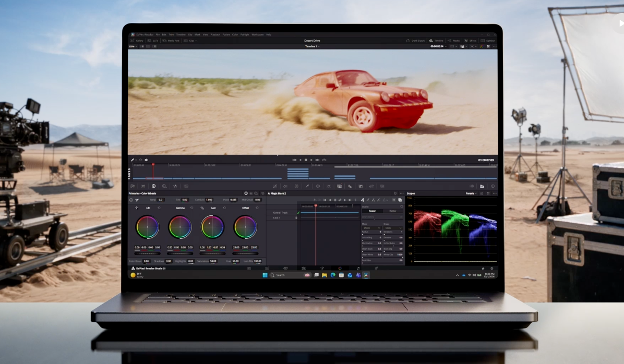Open the Magic Mask options ellipsis menu

point(402,193)
